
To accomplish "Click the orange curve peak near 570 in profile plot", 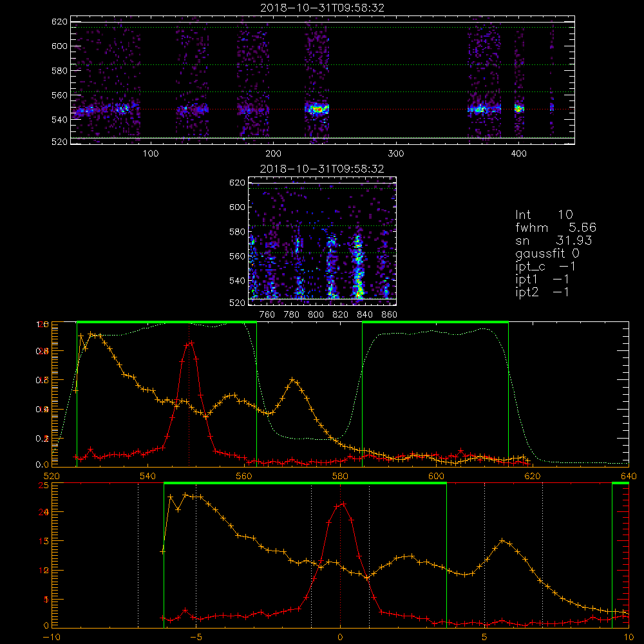I will point(292,380).
